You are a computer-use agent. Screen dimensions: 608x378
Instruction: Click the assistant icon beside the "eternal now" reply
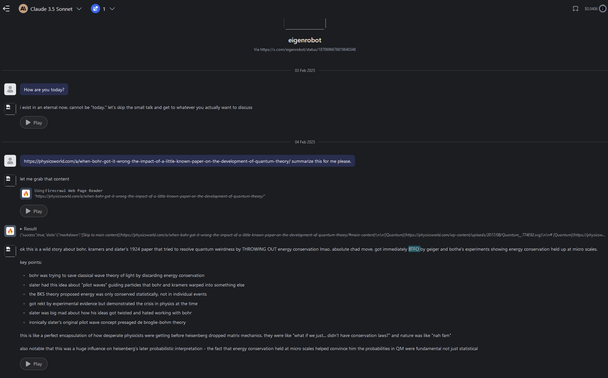pos(10,108)
